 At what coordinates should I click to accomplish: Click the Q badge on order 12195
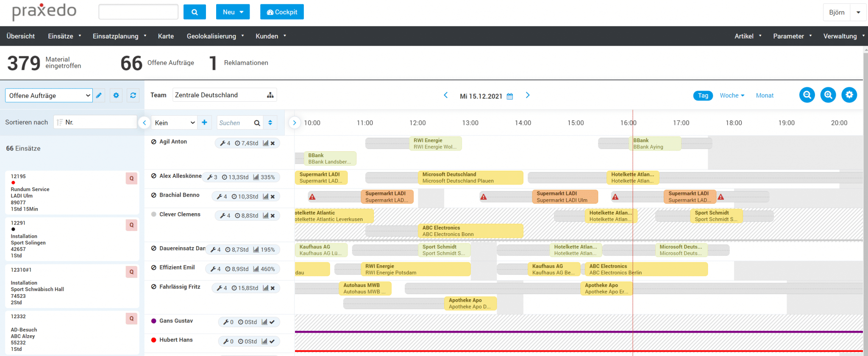pyautogui.click(x=131, y=178)
